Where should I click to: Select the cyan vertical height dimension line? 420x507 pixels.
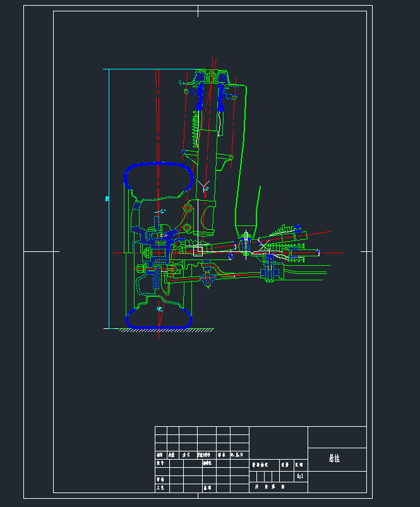pyautogui.click(x=109, y=198)
